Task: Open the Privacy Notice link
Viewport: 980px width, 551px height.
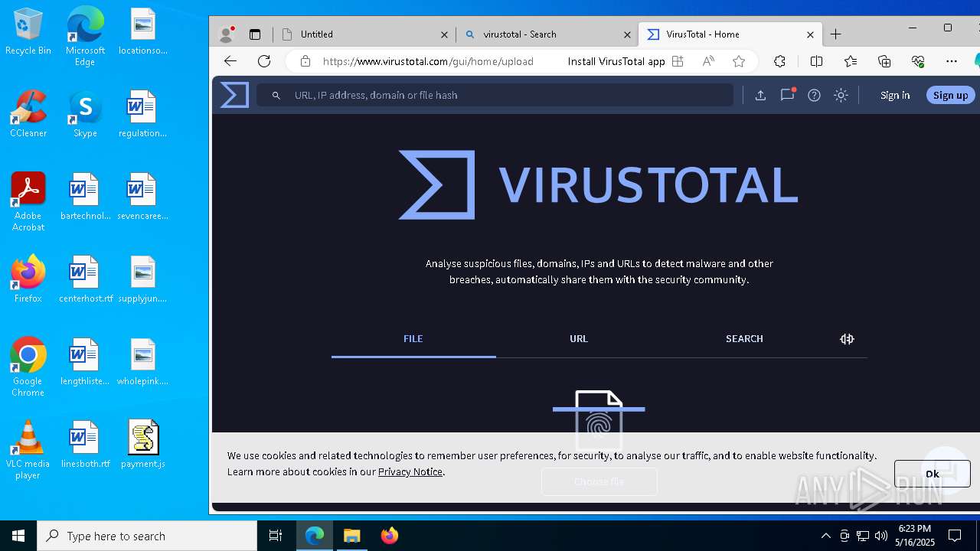Action: 410,471
